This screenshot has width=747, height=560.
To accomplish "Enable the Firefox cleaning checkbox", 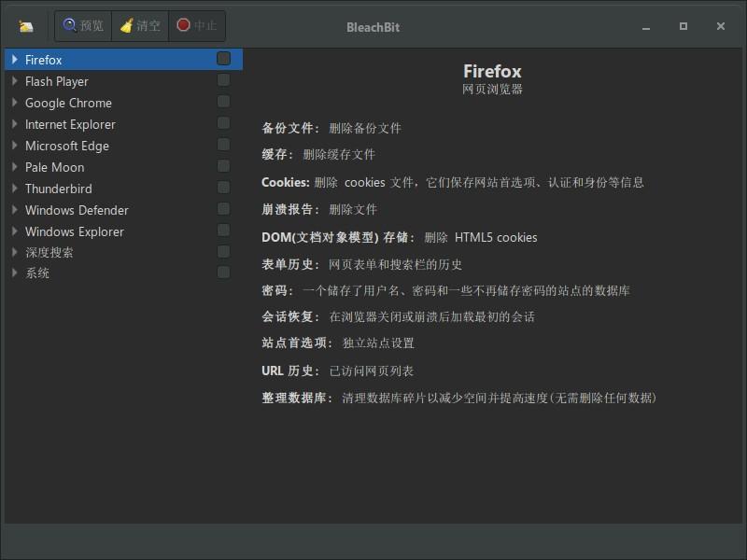I will (222, 58).
